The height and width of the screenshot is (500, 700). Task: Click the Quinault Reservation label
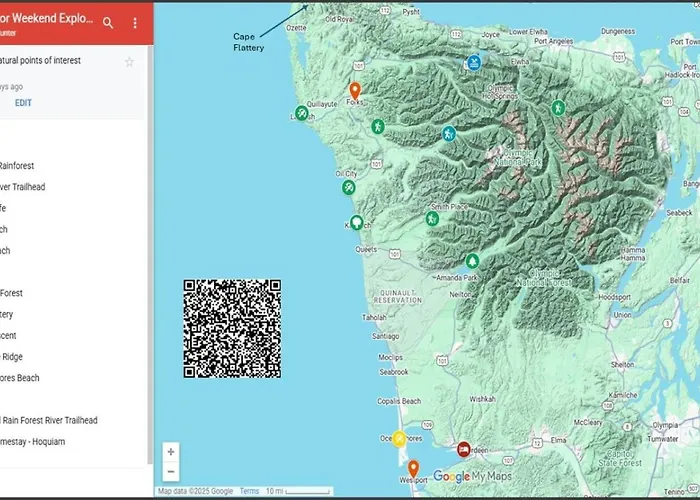coord(398,297)
